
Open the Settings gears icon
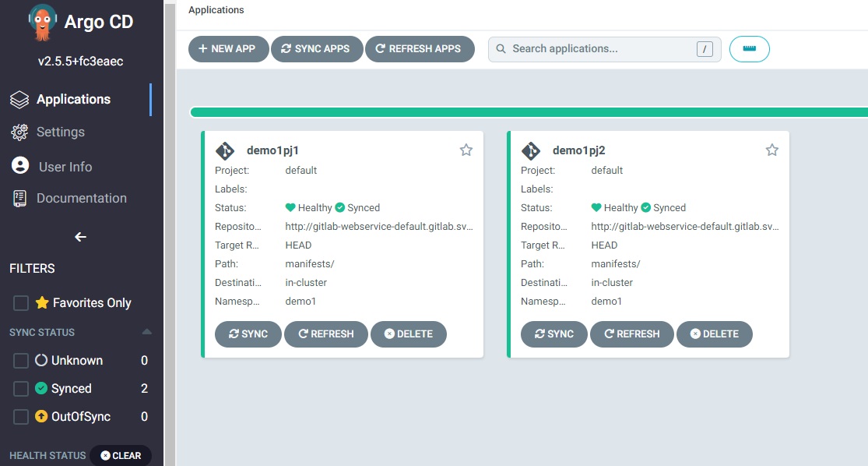coord(19,132)
